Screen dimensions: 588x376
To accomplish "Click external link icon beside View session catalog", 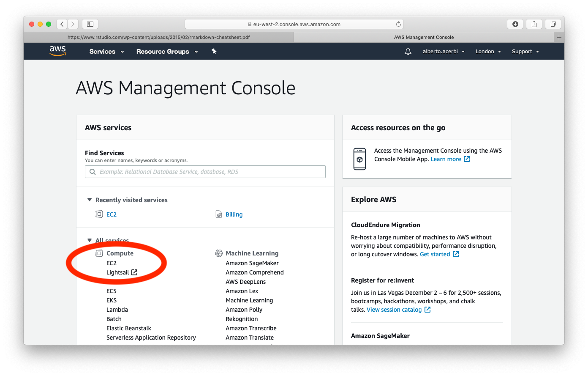I will point(427,310).
